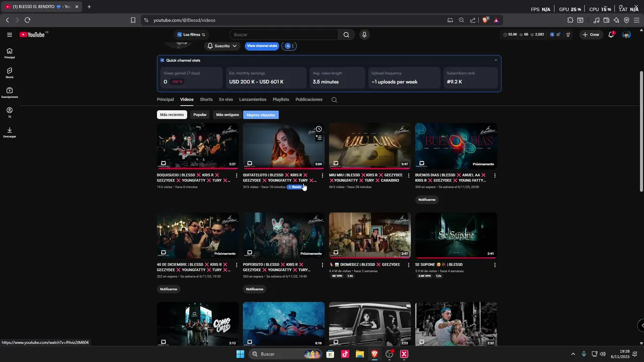Open options menu for DIOMEDEZ video
644x362 pixels.
pyautogui.click(x=409, y=265)
